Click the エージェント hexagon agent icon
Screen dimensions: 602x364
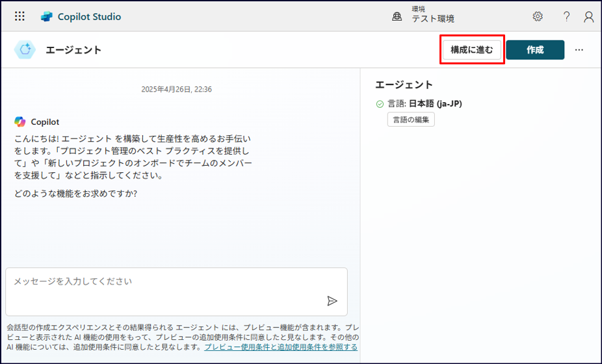(x=25, y=49)
